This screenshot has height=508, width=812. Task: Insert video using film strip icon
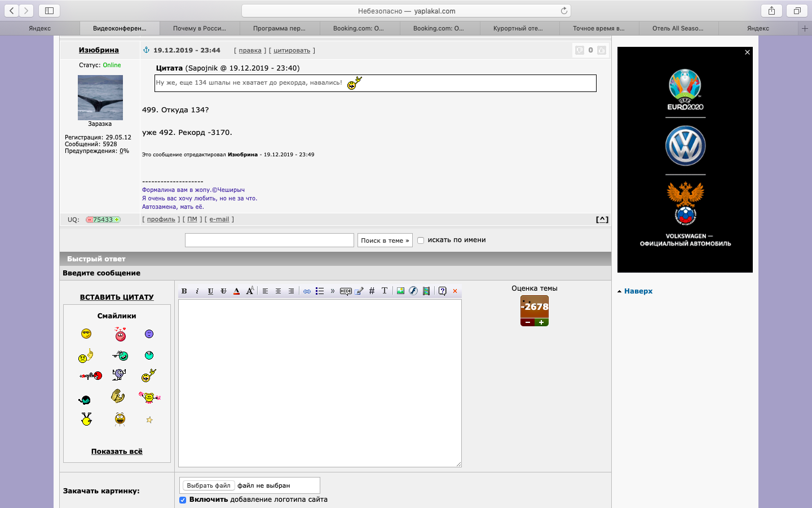tap(426, 291)
